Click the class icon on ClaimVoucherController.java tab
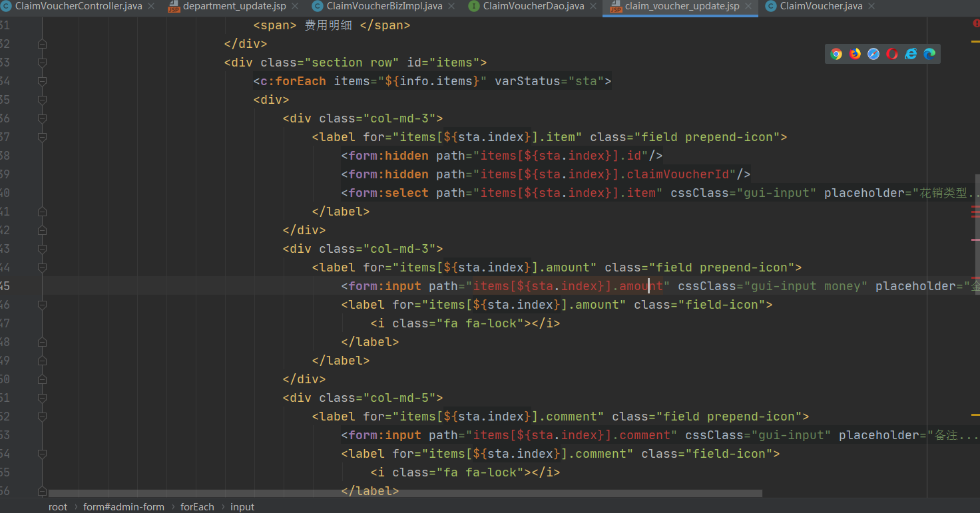 [x=6, y=6]
